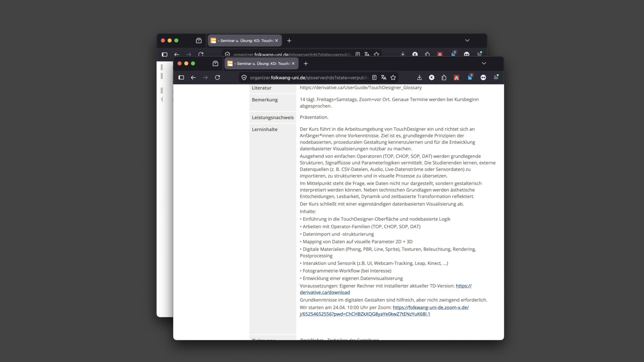
Task: Click the Präsentation. text
Action: click(314, 117)
